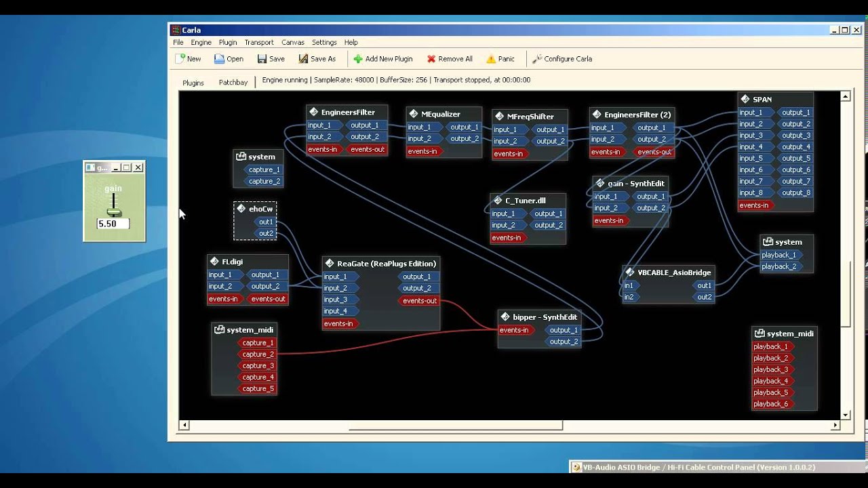Open the File menu
The width and height of the screenshot is (868, 488).
coord(178,42)
